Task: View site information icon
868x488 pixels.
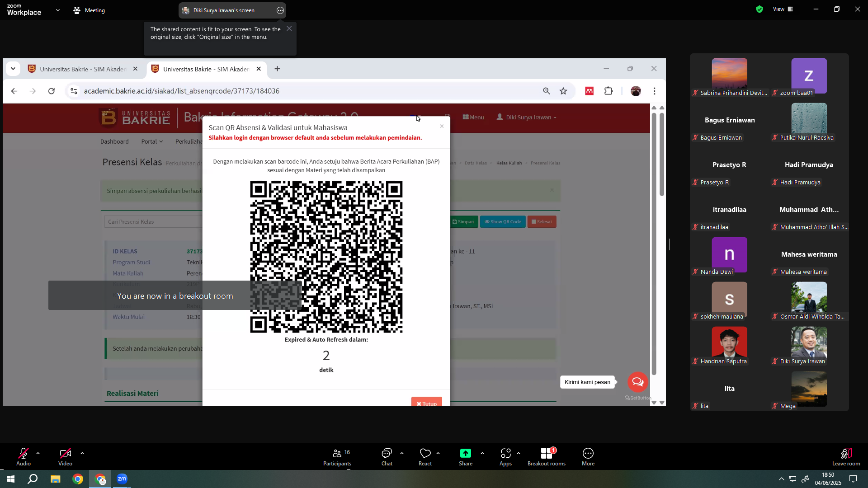Action: tap(74, 91)
